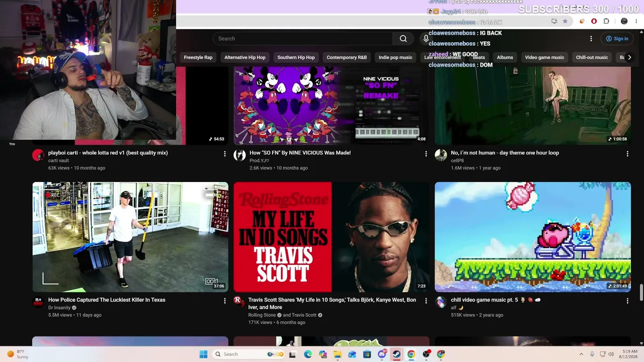Image resolution: width=644 pixels, height=362 pixels.
Task: Go to carti vault channel name link
Action: [58, 160]
